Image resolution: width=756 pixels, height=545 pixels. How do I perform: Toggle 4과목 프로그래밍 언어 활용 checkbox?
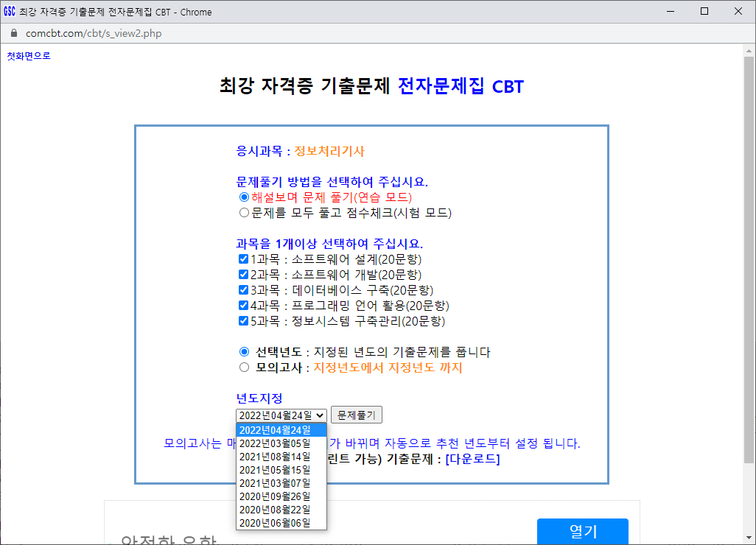pos(243,306)
